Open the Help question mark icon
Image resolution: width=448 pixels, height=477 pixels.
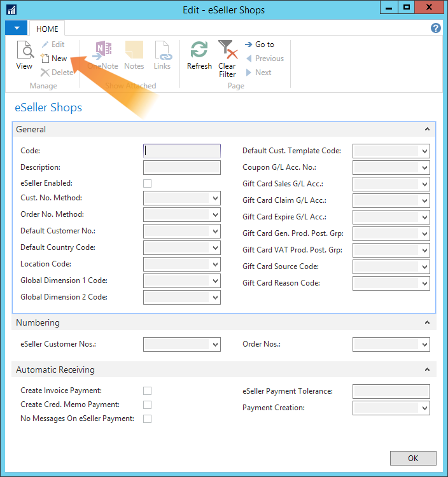(x=436, y=28)
